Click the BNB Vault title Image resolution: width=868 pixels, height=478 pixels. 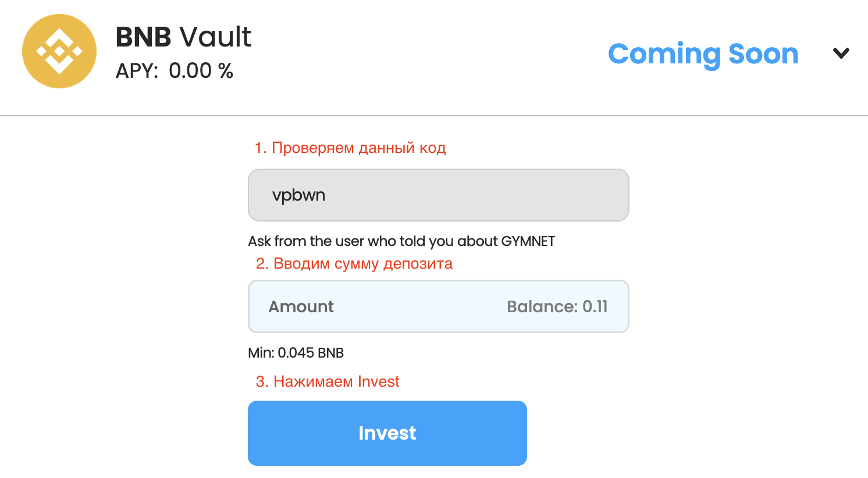(183, 37)
